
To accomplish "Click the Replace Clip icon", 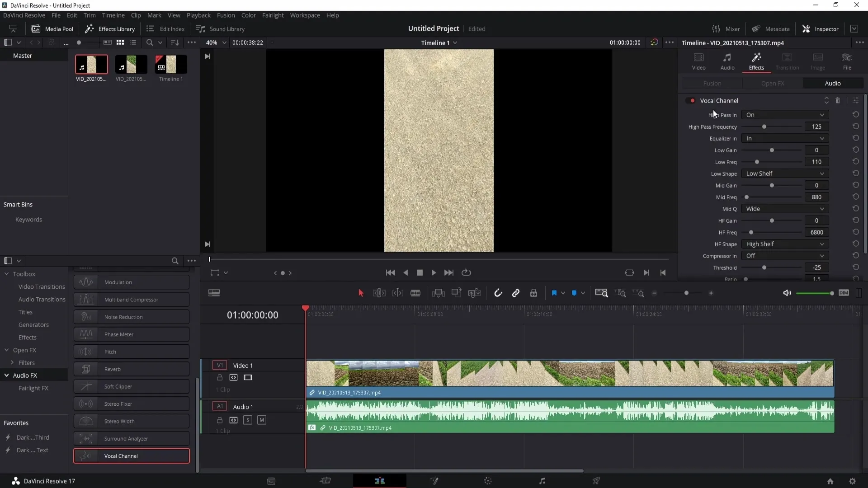I will click(474, 293).
